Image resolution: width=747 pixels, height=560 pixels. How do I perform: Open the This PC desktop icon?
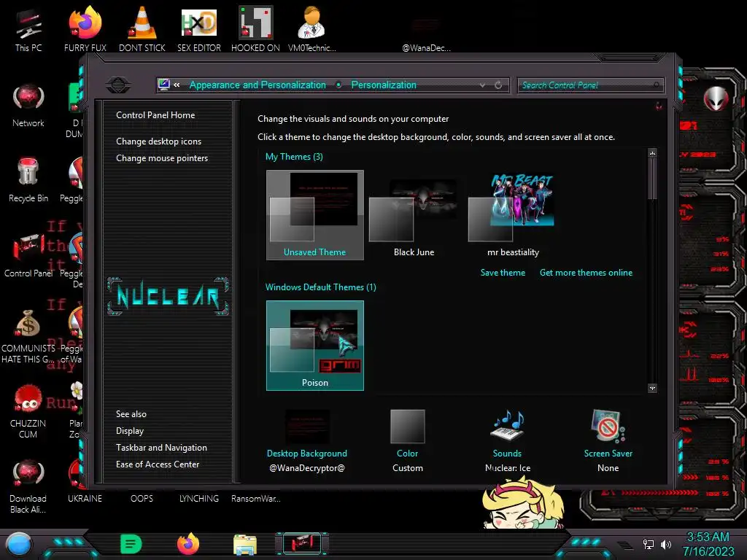click(28, 29)
